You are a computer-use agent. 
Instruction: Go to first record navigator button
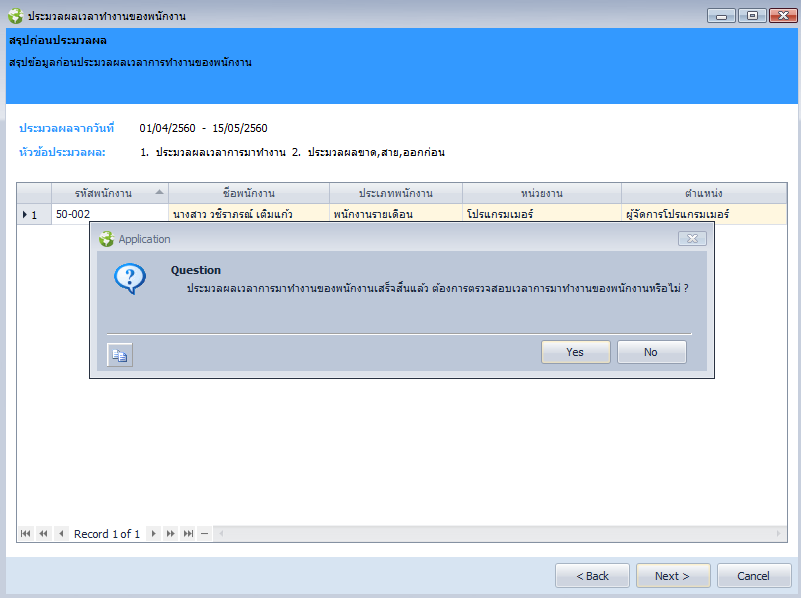pyautogui.click(x=25, y=534)
